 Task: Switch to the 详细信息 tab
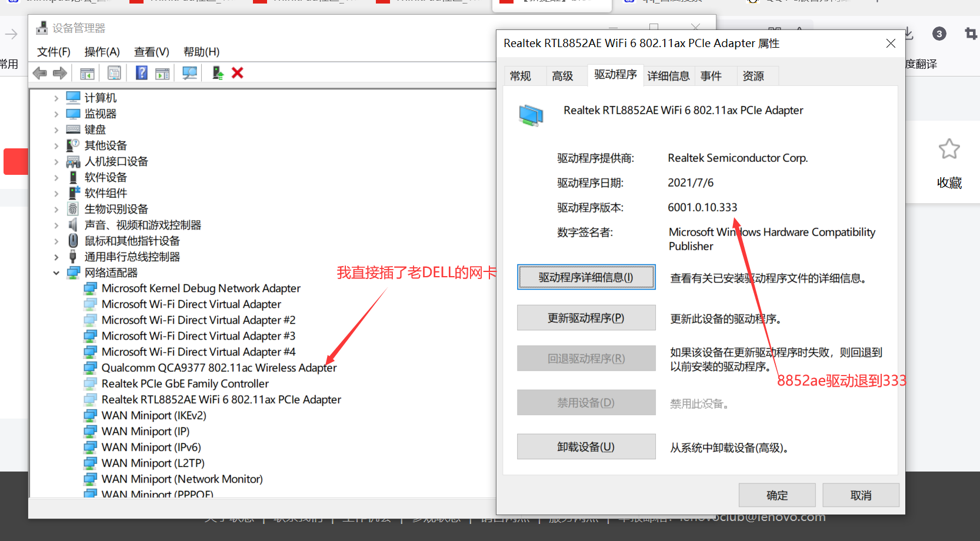668,76
